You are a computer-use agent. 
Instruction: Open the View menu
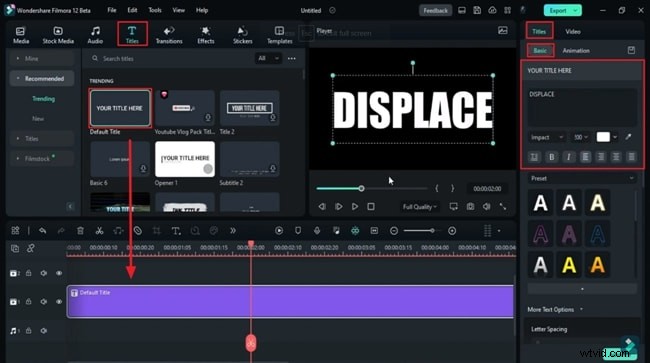coord(179,10)
